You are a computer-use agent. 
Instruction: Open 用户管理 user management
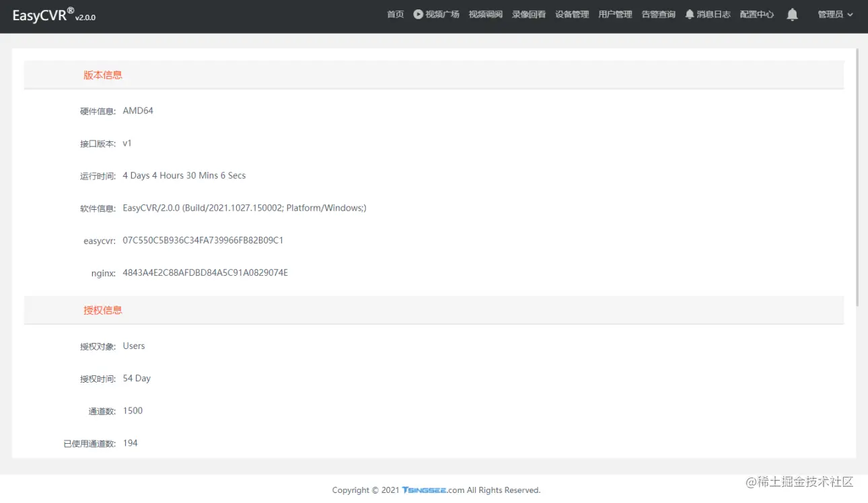click(x=615, y=14)
